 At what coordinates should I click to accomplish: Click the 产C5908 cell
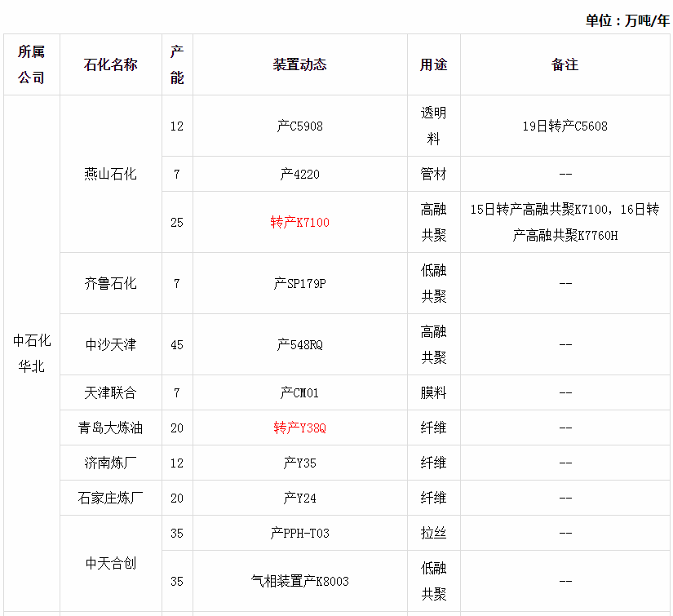click(299, 126)
